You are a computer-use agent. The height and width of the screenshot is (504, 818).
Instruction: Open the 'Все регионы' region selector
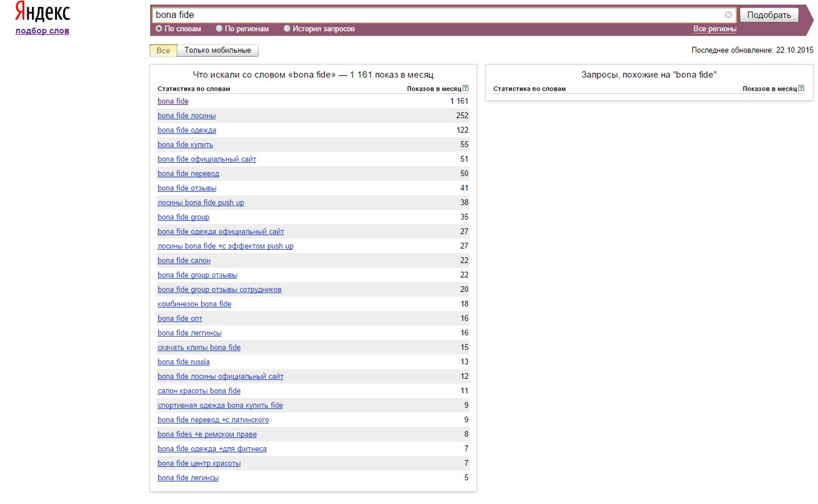coord(714,29)
